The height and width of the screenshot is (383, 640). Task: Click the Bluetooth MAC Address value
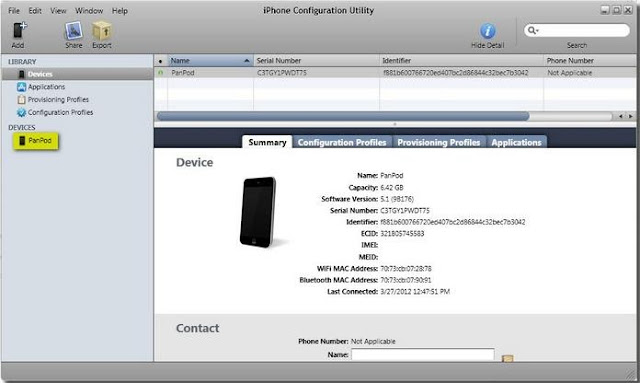click(406, 280)
